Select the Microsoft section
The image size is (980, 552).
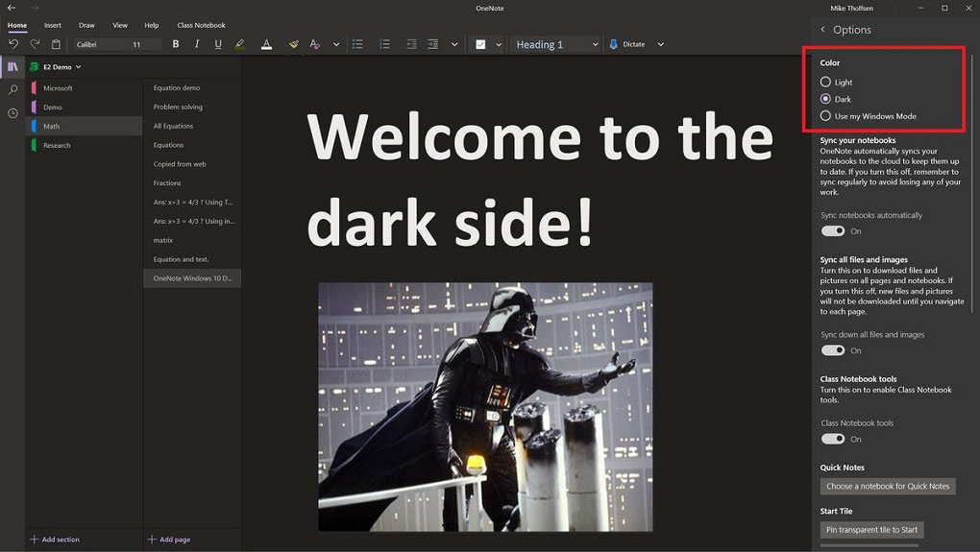[84, 88]
